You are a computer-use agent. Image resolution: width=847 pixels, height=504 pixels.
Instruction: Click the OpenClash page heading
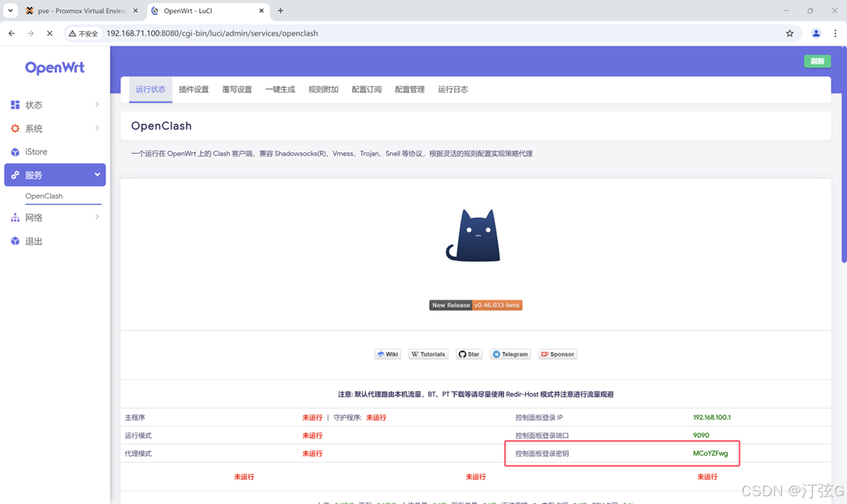tap(162, 126)
